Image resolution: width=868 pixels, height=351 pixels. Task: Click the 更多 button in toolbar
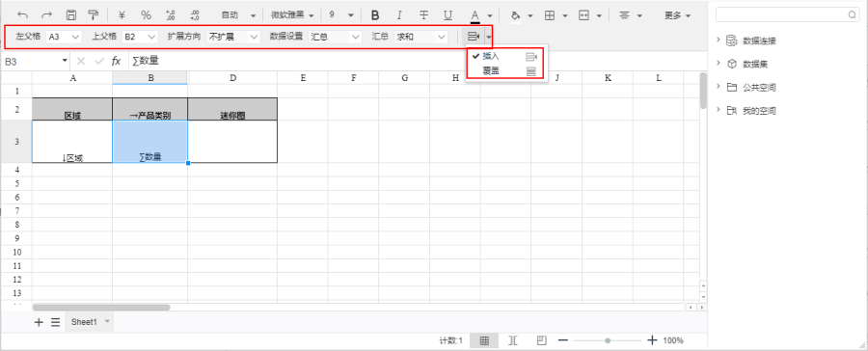677,15
